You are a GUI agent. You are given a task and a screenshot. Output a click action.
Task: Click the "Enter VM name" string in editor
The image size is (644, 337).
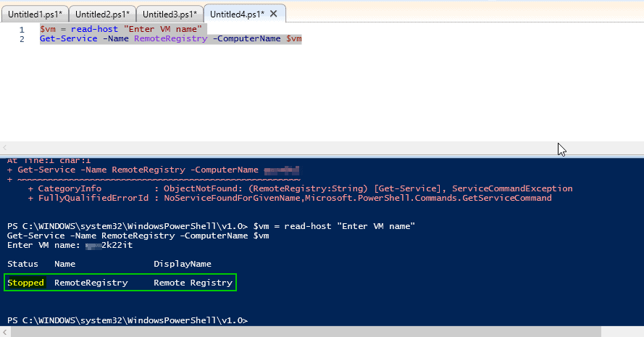(163, 29)
